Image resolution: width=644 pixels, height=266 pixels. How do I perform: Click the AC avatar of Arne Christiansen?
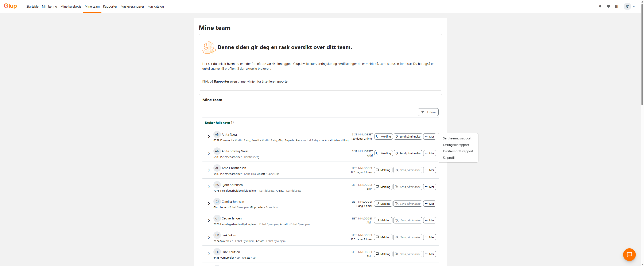[x=217, y=168]
